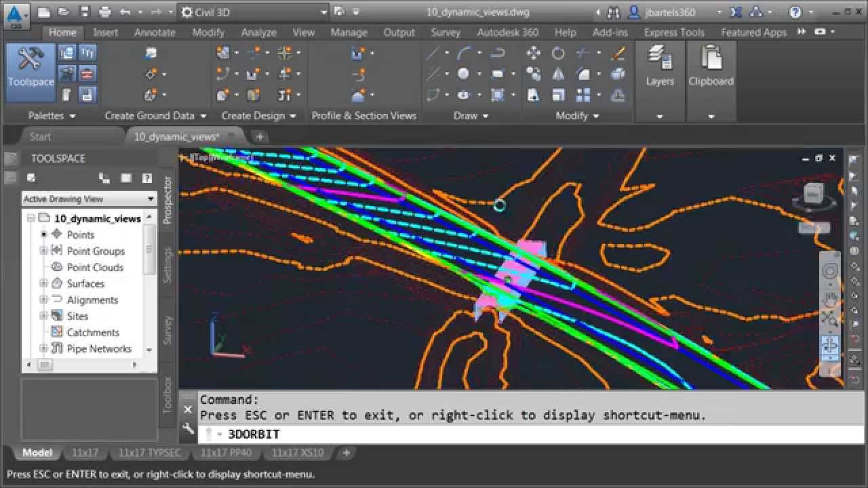
Task: Select the Arc tool in the Draw panel
Action: [x=465, y=53]
